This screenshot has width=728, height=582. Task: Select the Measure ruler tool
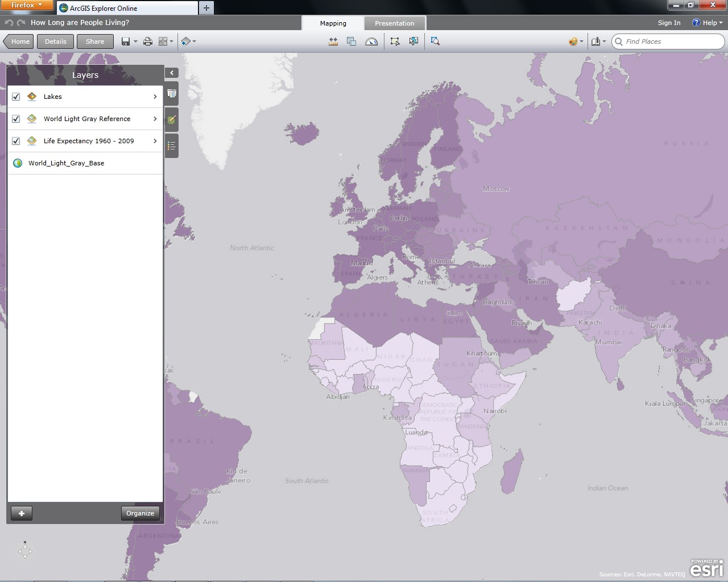pyautogui.click(x=333, y=41)
